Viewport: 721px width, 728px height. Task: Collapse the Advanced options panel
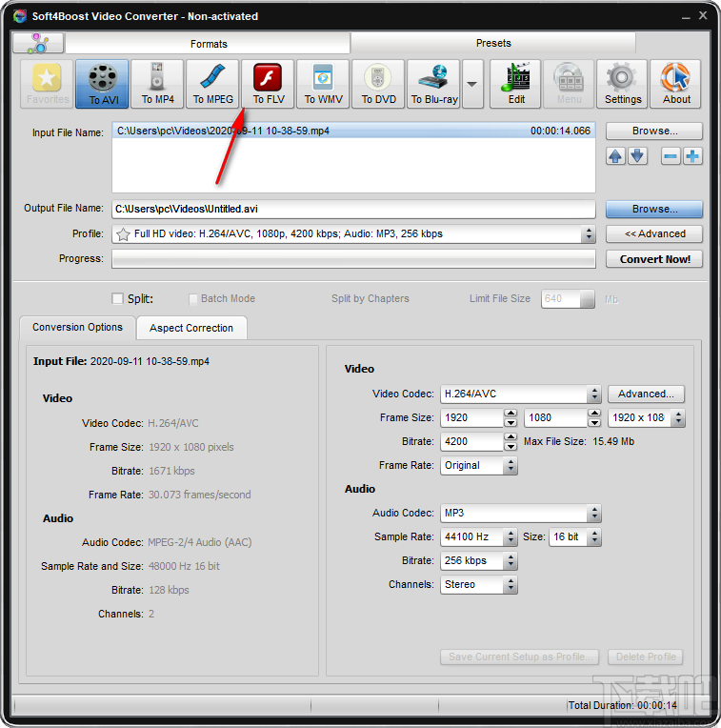point(654,234)
